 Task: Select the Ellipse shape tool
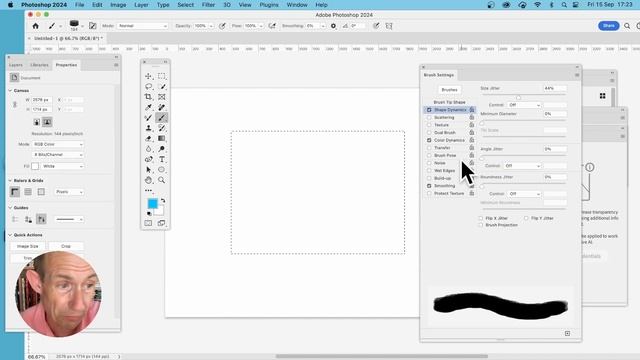pyautogui.click(x=162, y=169)
